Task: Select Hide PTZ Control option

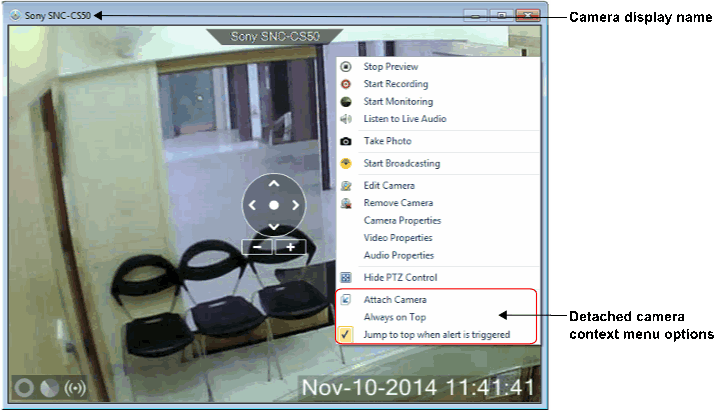Action: coord(400,277)
